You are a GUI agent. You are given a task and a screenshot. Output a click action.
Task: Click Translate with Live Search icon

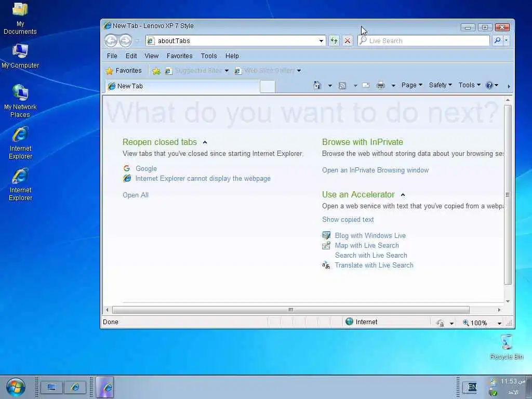click(x=326, y=265)
